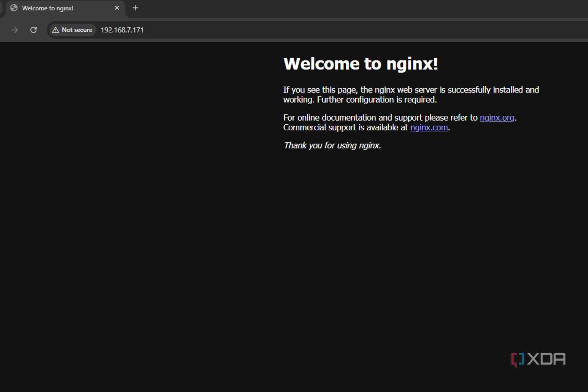Click the Welcome to nginx! page heading
Screen dimensions: 588x392
point(360,64)
